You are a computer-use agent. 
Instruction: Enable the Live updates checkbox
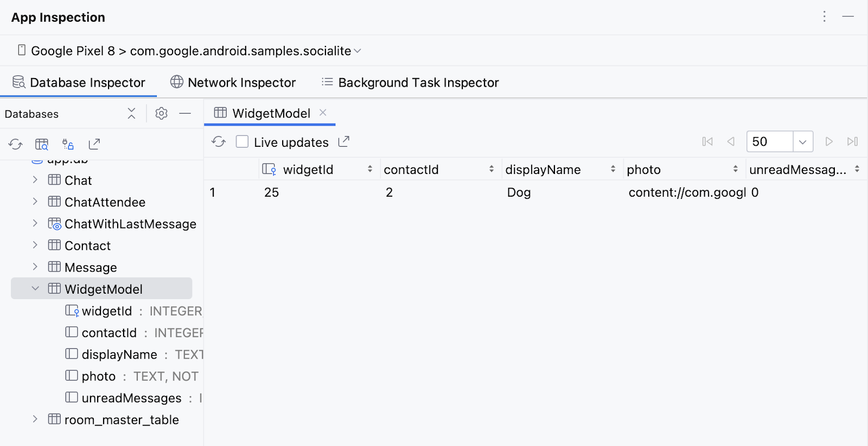[x=242, y=142]
